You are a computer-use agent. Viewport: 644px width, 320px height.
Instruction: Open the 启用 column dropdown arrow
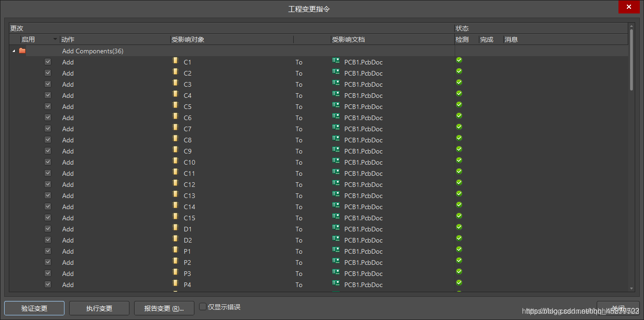[x=56, y=39]
